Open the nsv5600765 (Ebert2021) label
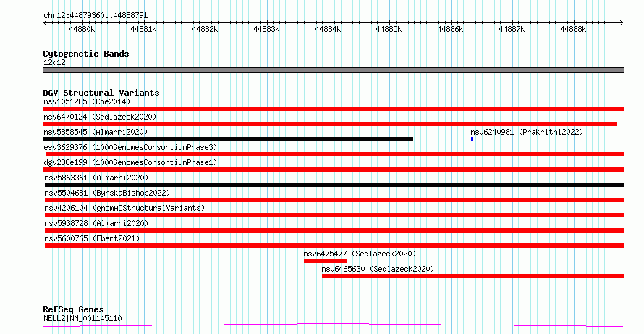The height and width of the screenshot is (334, 644). pos(93,238)
